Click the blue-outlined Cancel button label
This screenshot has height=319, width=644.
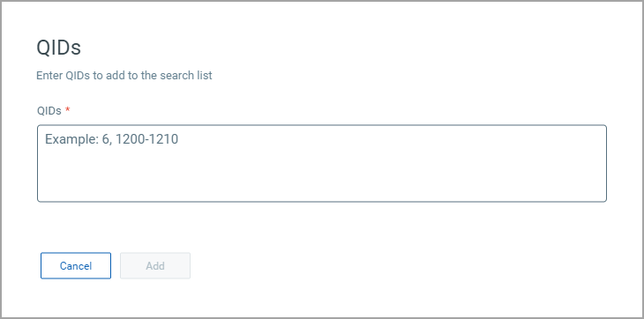coord(76,266)
